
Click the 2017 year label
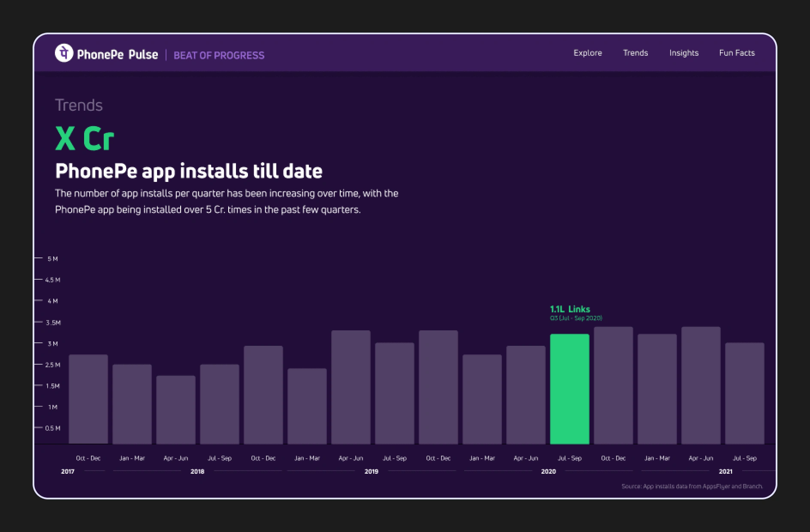pos(68,472)
